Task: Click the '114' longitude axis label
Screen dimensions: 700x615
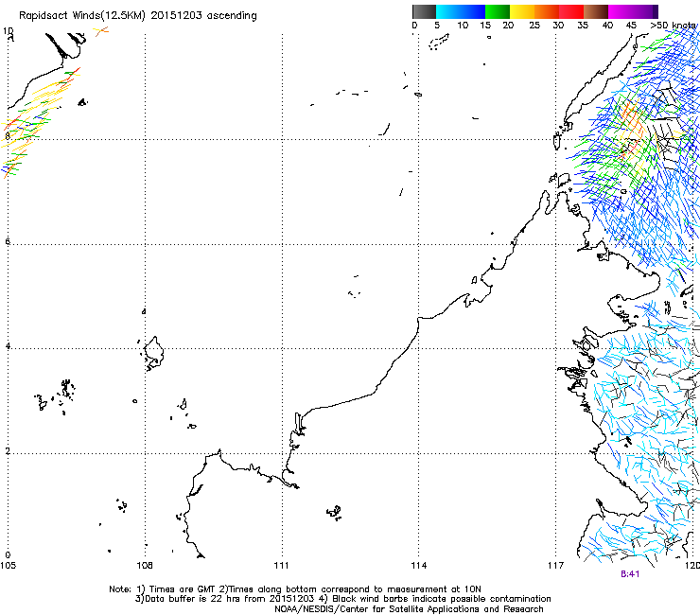Action: (x=419, y=566)
